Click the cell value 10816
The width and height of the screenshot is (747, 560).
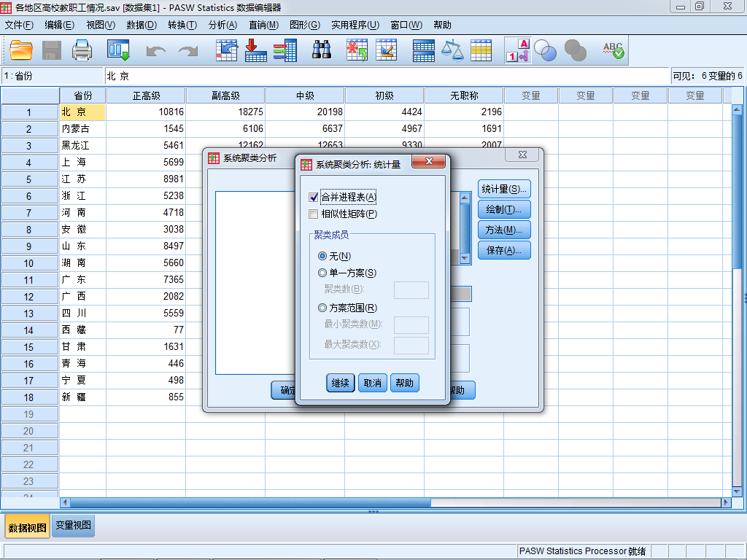[x=146, y=112]
